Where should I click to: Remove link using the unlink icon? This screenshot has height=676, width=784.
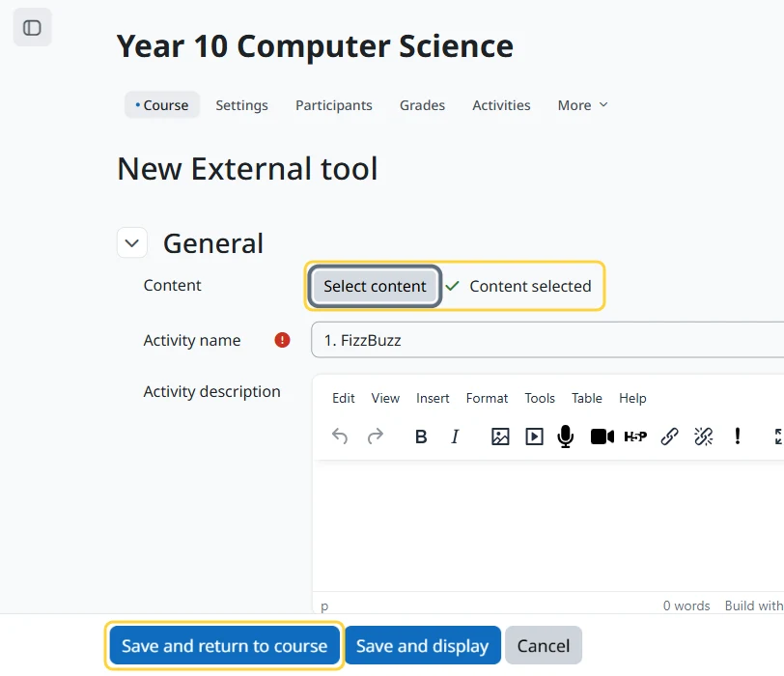click(x=704, y=437)
